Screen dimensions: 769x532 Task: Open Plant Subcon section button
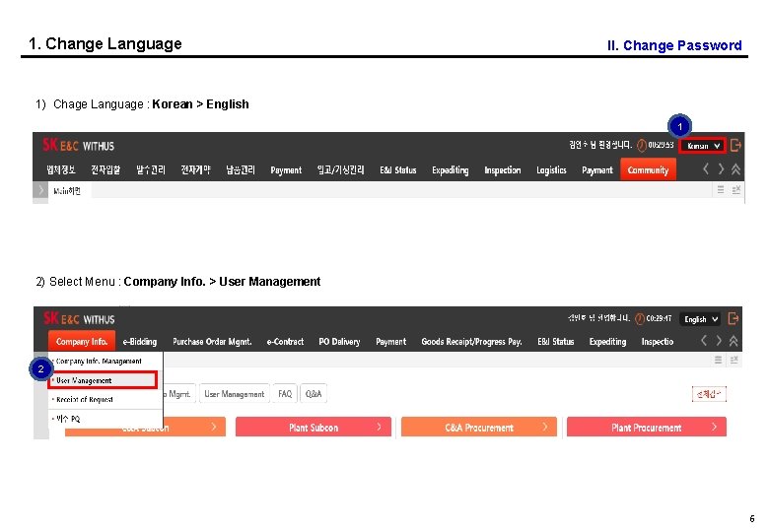click(x=314, y=428)
